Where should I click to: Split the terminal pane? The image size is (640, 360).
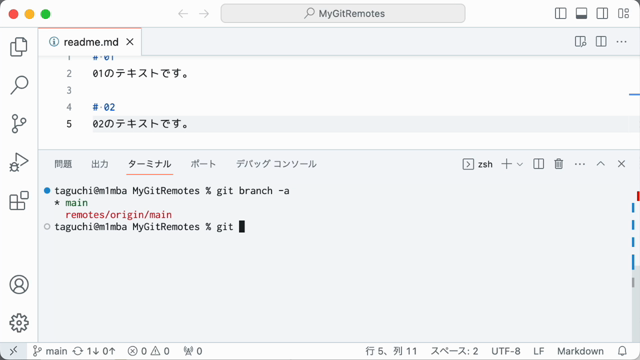tap(538, 164)
